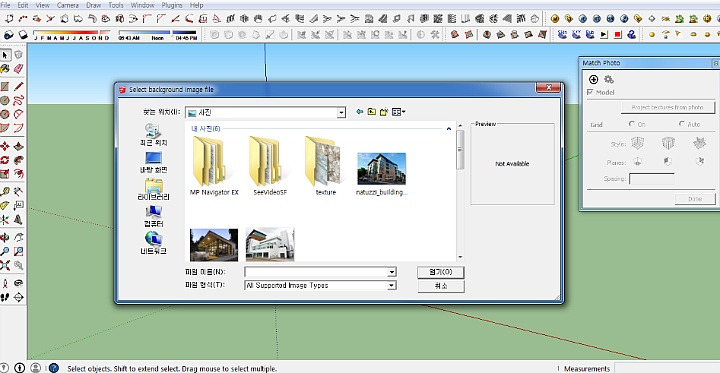Toggle the Model checkbox in Match Photo
Screen dimensions: 720x373
coord(590,92)
